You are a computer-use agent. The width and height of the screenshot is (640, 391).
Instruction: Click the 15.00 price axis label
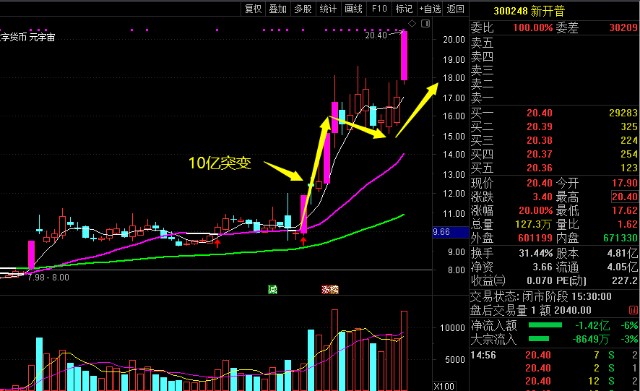click(454, 136)
